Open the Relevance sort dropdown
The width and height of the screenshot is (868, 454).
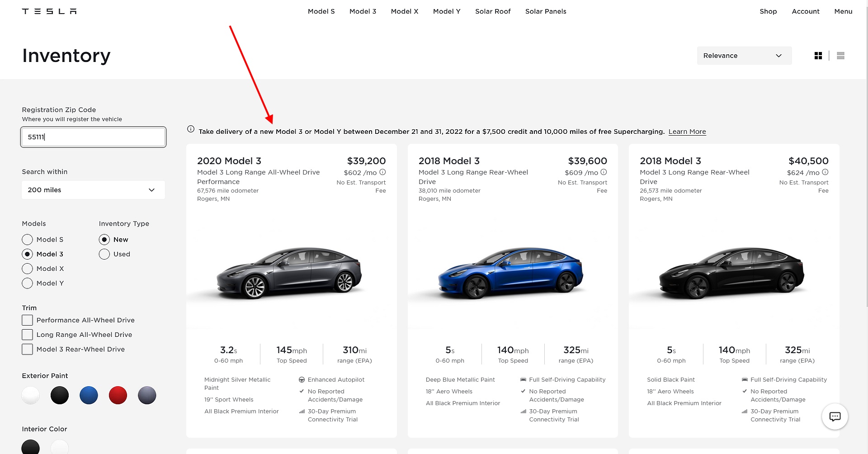744,56
